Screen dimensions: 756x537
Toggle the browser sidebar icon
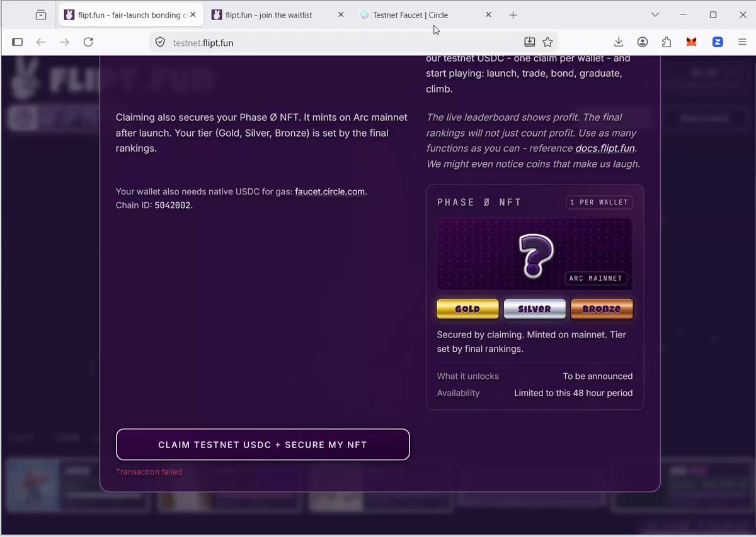coord(18,42)
